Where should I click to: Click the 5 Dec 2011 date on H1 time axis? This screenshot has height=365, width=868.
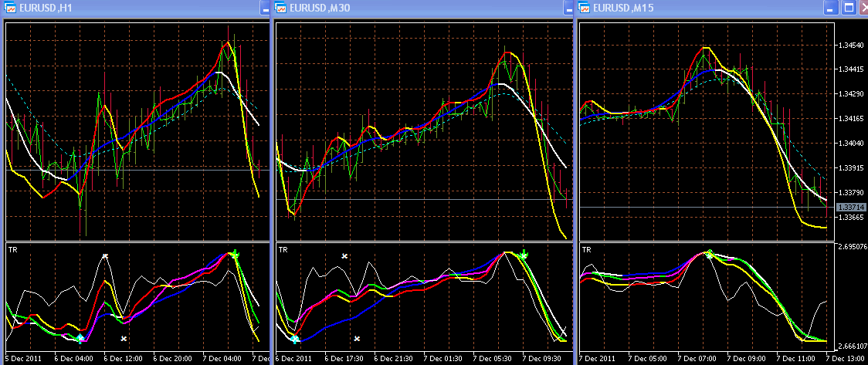point(25,358)
